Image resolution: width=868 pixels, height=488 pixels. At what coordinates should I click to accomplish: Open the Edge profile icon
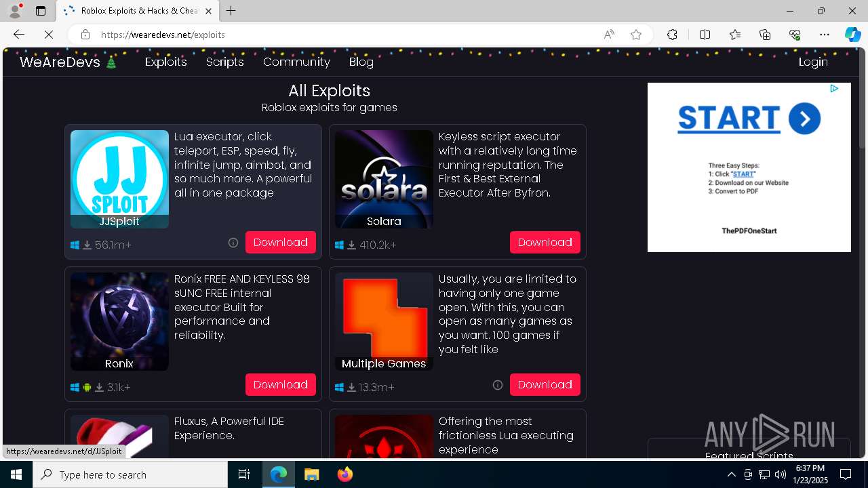pos(15,11)
